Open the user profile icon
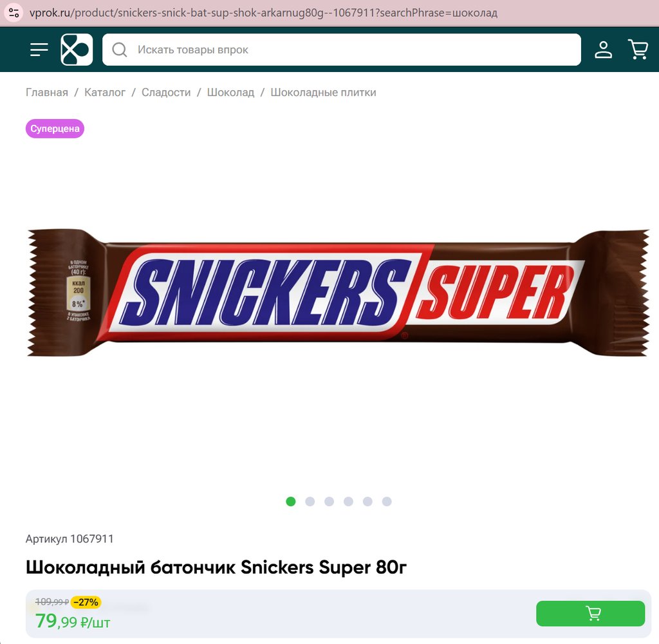This screenshot has width=659, height=644. 603,50
